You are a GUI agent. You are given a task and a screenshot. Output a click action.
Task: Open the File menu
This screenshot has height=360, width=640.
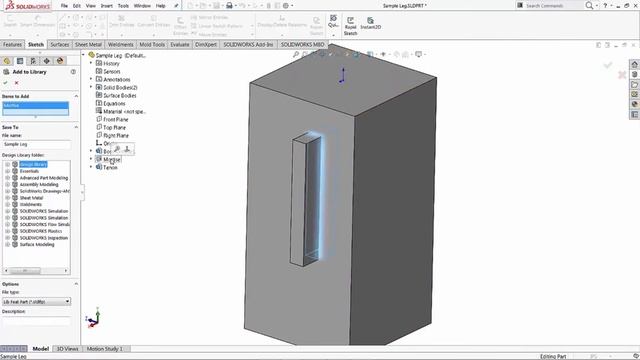[64, 6]
